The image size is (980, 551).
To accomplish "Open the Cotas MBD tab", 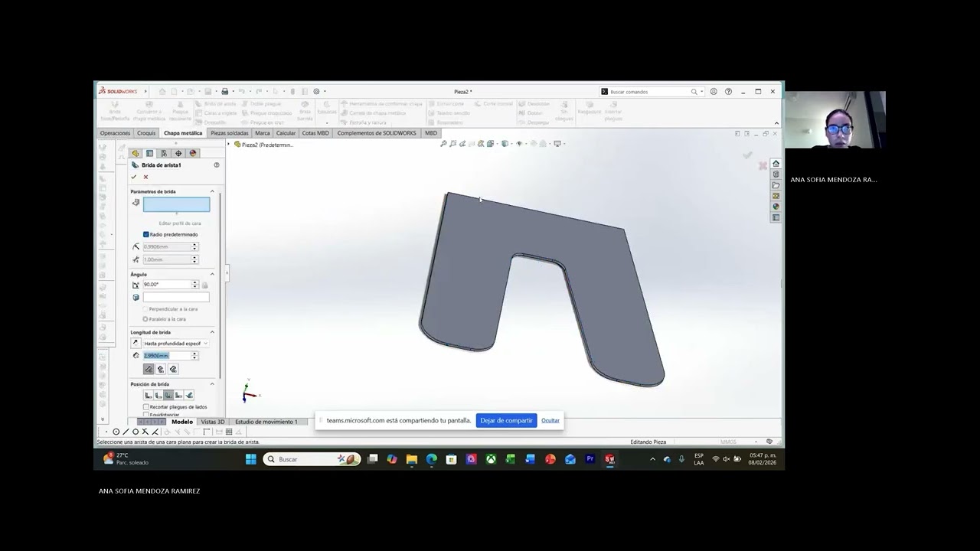I will pos(315,133).
